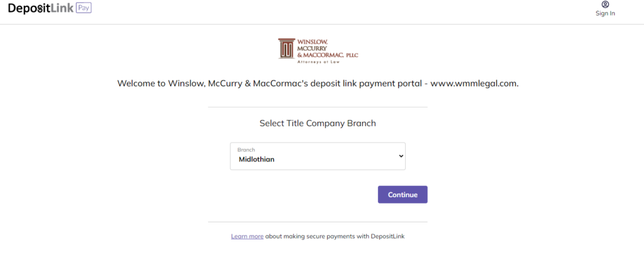The image size is (644, 262).
Task: Click the divider line above Learn more
Action: [x=318, y=222]
